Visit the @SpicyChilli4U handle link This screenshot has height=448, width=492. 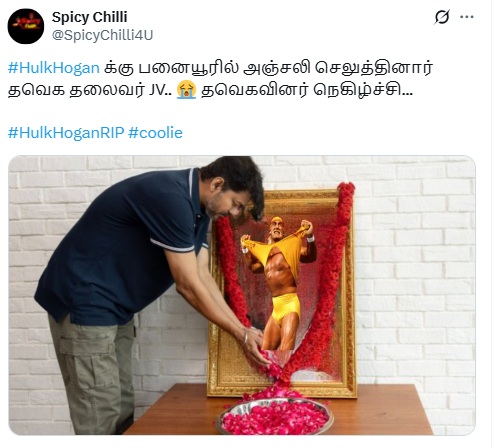(102, 35)
